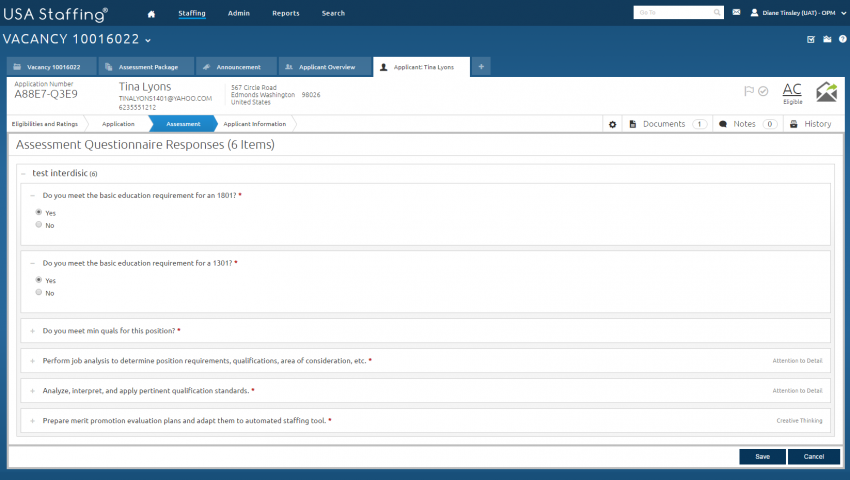Viewport: 850px width, 480px height.
Task: Click the application number A88E7-Q3E9
Action: pos(46,94)
